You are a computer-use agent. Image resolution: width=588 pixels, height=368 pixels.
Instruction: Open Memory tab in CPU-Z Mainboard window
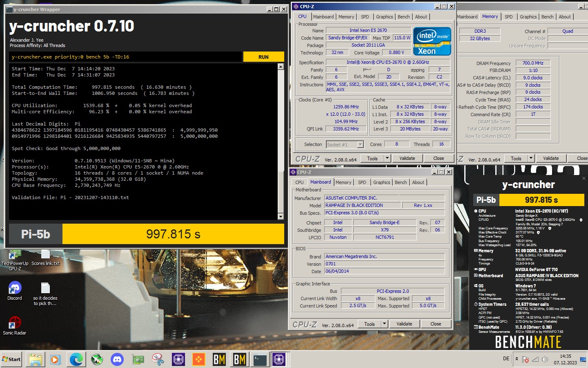(x=343, y=182)
